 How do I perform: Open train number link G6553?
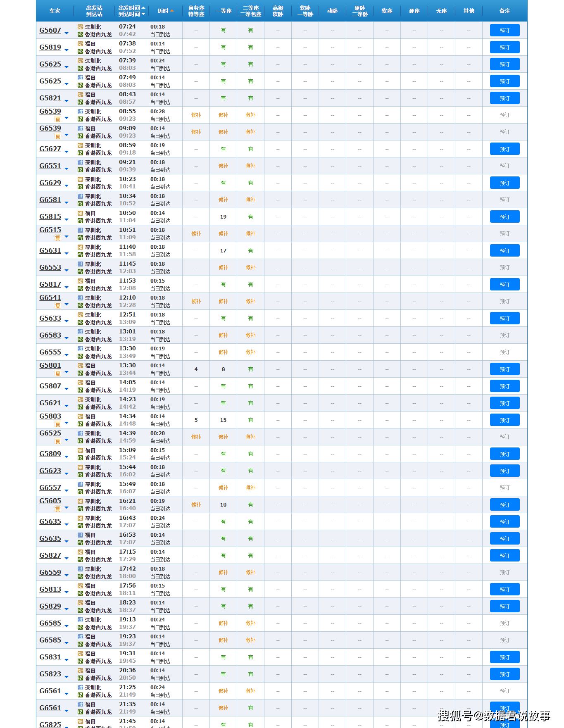pos(50,267)
